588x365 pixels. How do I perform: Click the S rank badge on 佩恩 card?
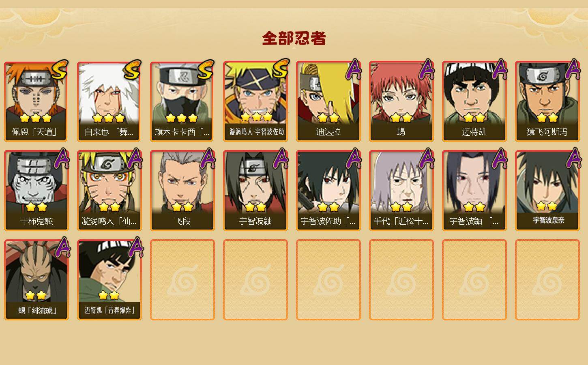(x=60, y=70)
